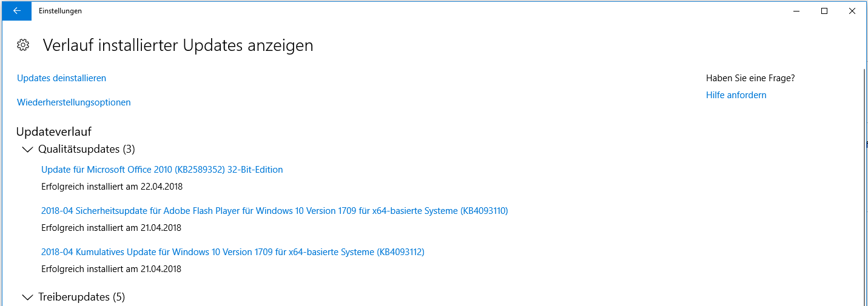Click the Verlauf installierter Updates anzeigen heading
This screenshot has height=306, width=868.
178,45
